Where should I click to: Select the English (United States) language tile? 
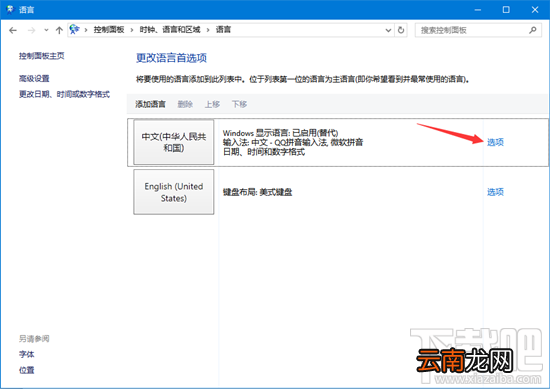click(x=174, y=192)
